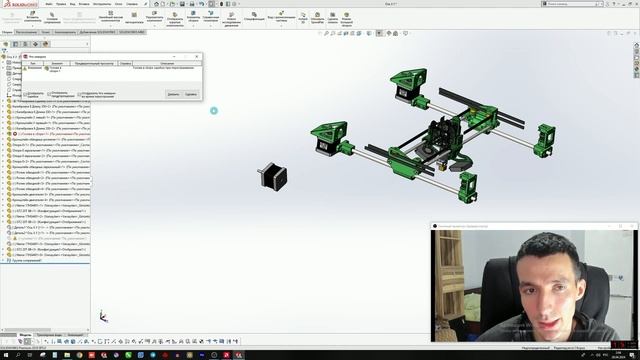This screenshot has height=360, width=640.
Task: Open a file with the Open folder icon
Action: (x=172, y=4)
